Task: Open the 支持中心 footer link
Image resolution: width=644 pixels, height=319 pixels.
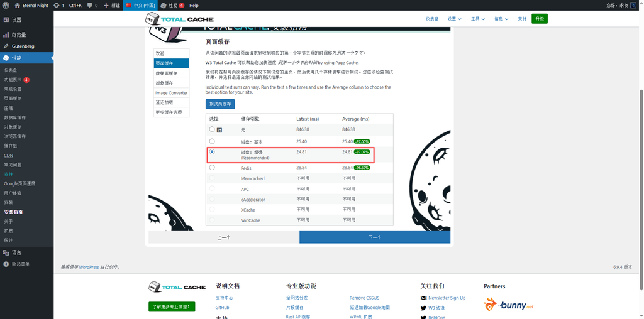Action: pyautogui.click(x=225, y=298)
